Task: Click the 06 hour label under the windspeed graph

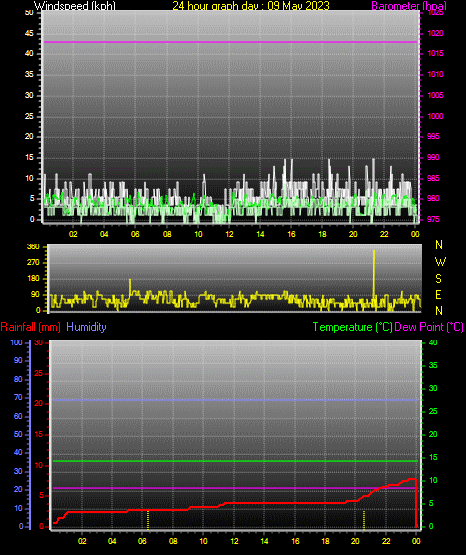Action: coord(135,234)
